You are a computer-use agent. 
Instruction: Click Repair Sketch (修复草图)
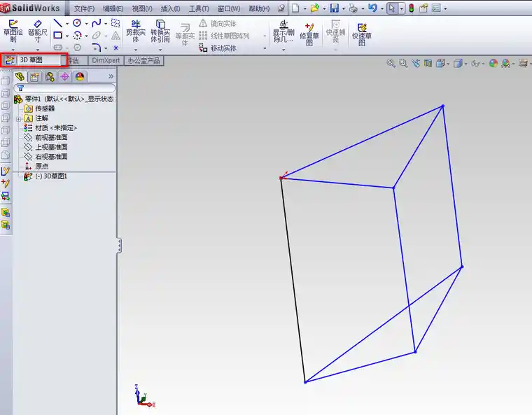pyautogui.click(x=309, y=34)
